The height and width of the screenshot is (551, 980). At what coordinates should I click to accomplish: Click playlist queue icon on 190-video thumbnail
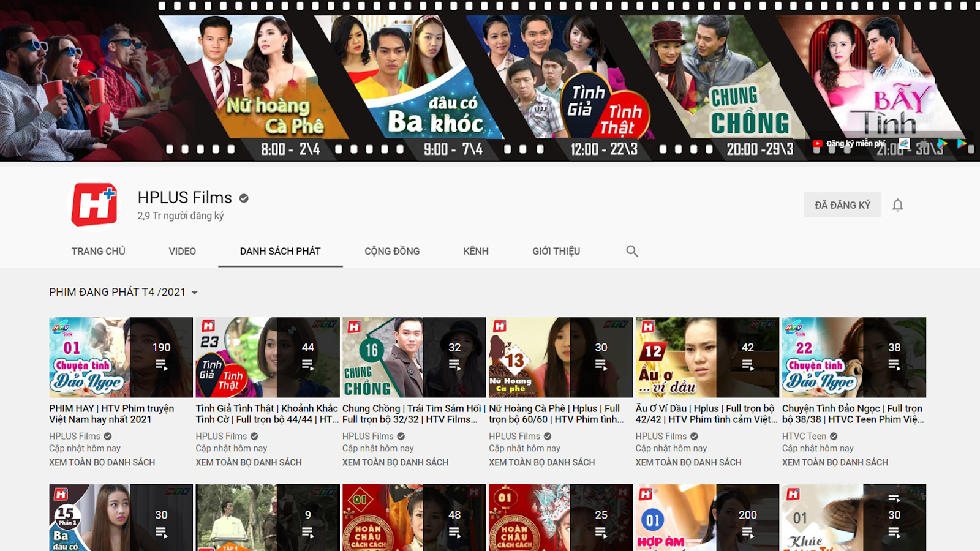(x=161, y=365)
